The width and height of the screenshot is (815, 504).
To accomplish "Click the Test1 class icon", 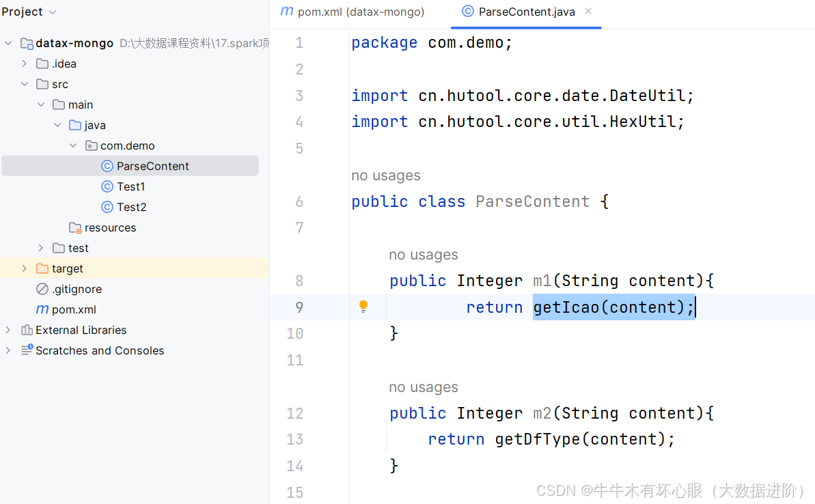I will tap(107, 186).
